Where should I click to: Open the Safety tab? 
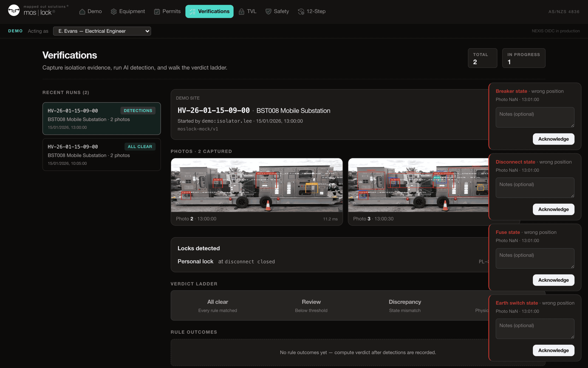(277, 11)
